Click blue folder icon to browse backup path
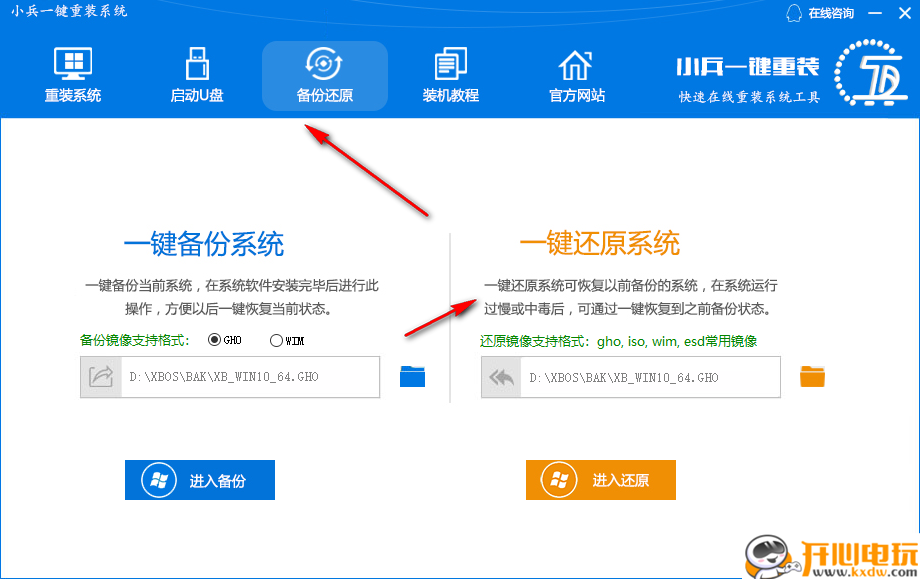 412,377
